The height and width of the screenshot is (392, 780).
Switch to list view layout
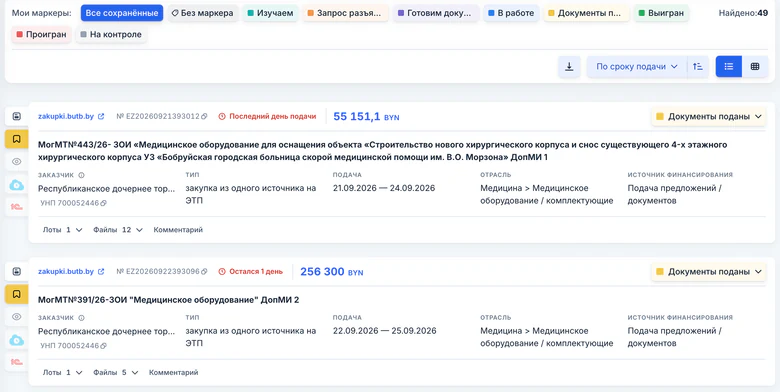click(x=729, y=67)
